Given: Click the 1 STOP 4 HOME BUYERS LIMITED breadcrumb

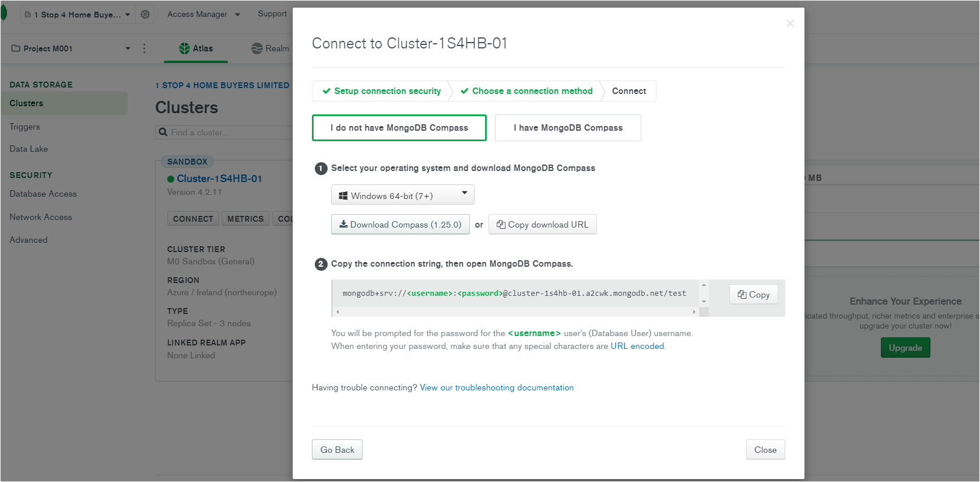Looking at the screenshot, I should pos(222,85).
